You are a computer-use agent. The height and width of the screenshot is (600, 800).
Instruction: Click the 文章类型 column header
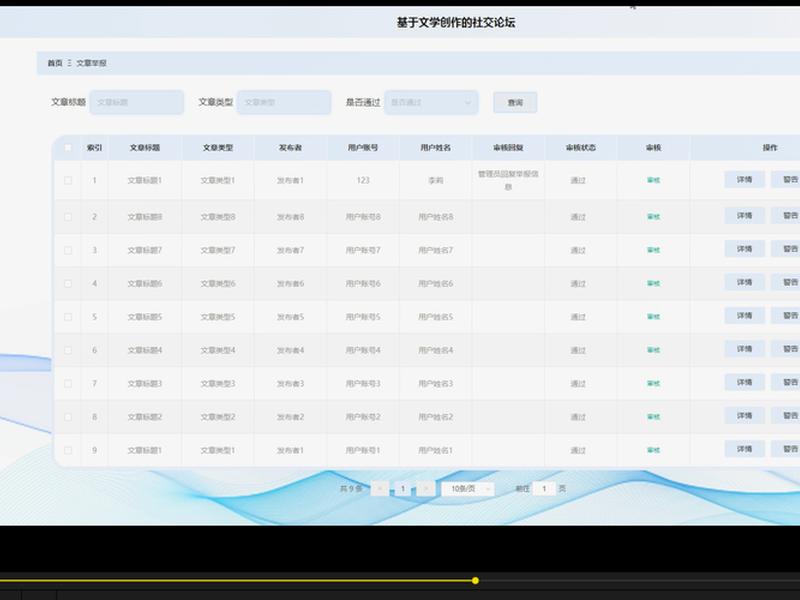click(x=218, y=148)
